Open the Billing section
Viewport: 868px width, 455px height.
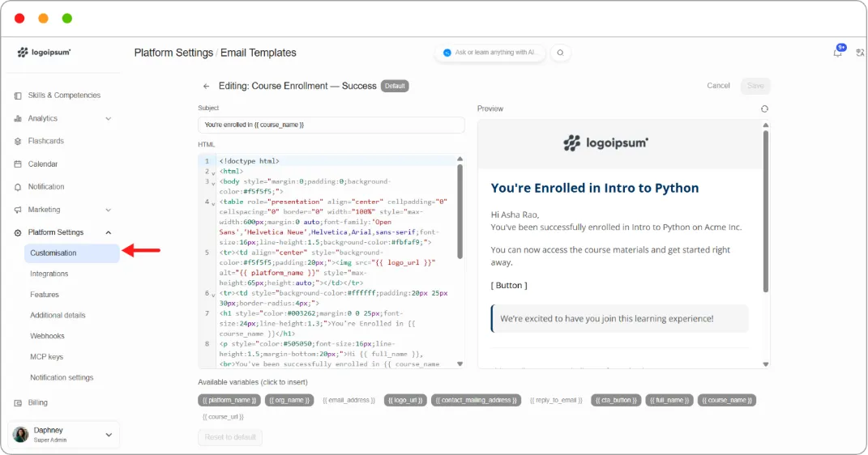(37, 402)
